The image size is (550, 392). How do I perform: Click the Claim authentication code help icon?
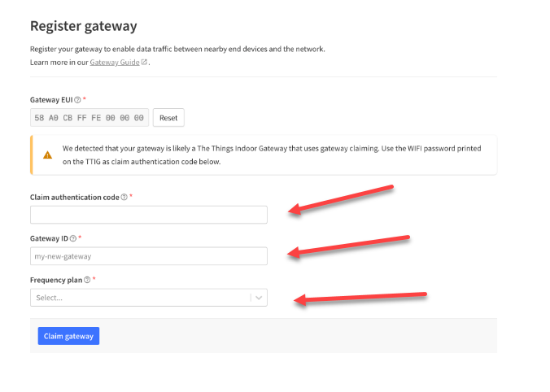pyautogui.click(x=124, y=197)
